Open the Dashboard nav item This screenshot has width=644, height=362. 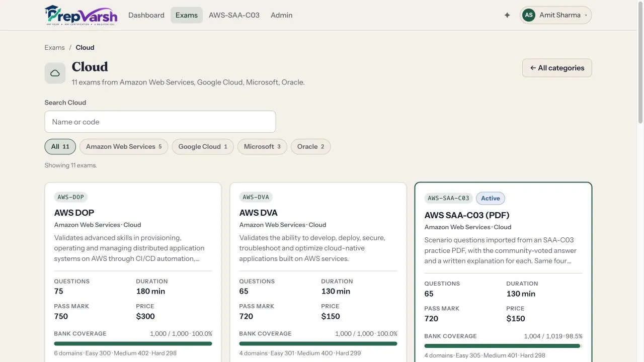tap(146, 15)
